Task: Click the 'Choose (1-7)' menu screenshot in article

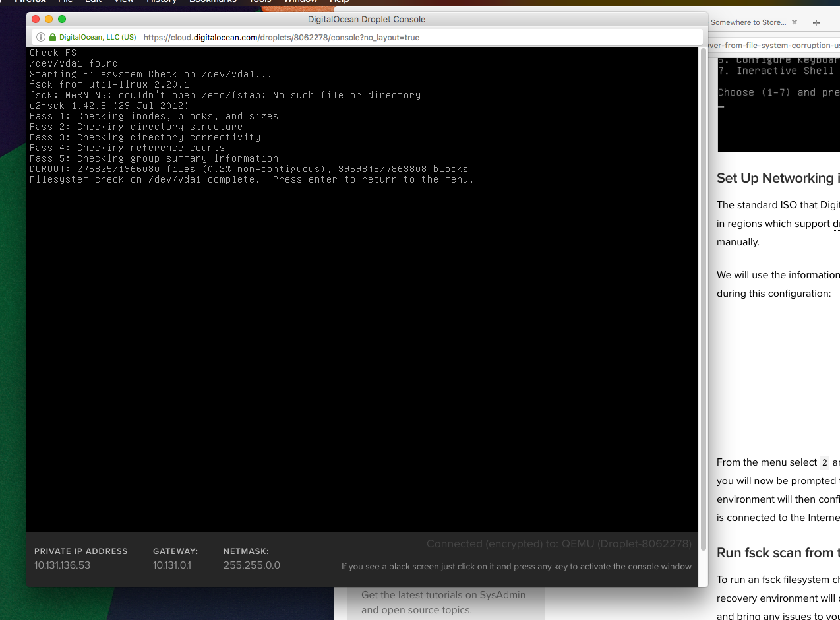Action: [779, 104]
